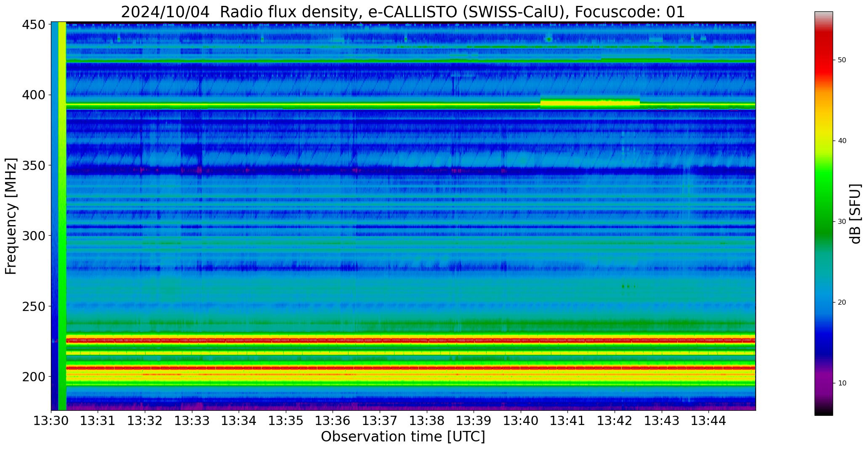The height and width of the screenshot is (449, 868).
Task: Click the 13:33 time tick label
Action: coord(192,420)
